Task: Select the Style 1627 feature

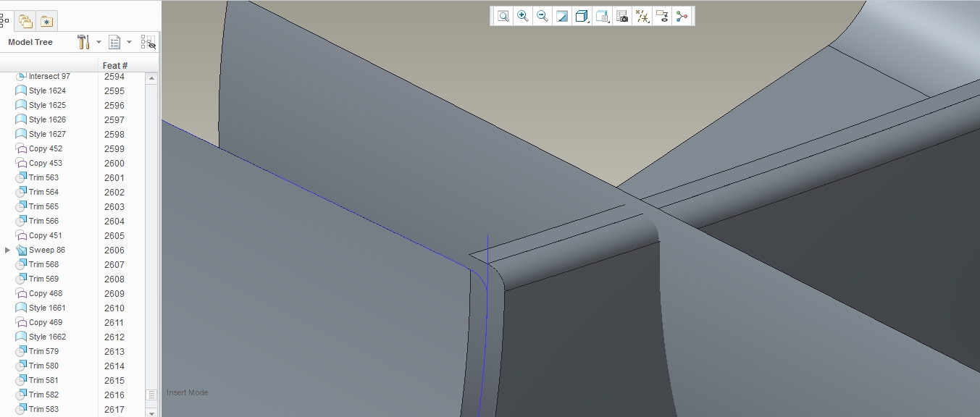Action: point(47,134)
